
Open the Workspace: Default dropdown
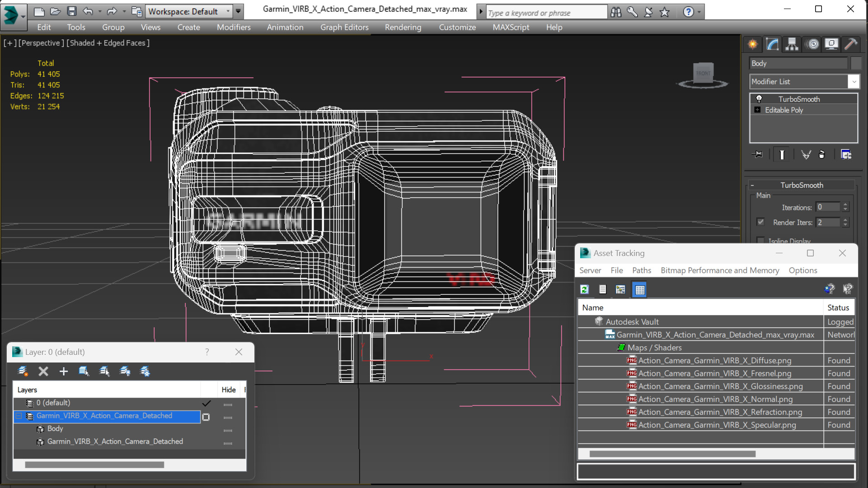click(x=189, y=11)
